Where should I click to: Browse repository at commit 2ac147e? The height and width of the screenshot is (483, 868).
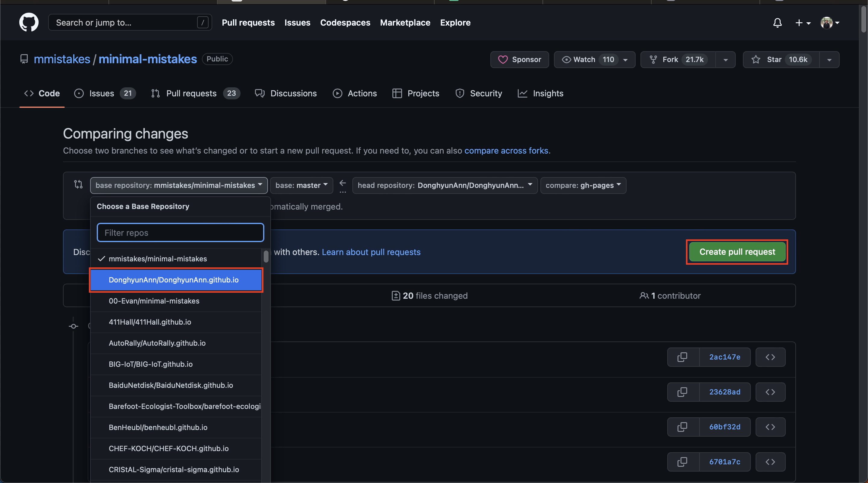(770, 357)
